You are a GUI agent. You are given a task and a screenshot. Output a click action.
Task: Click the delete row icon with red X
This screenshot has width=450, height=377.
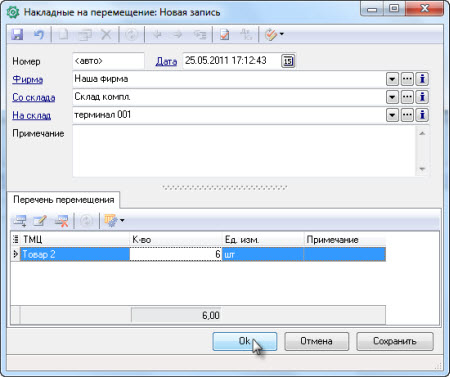click(62, 221)
